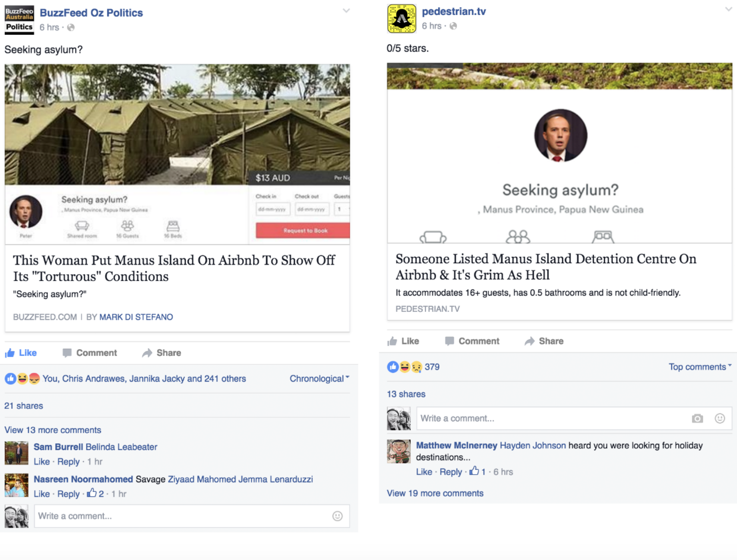View reactions icons on BuzzFeed post
The image size is (737, 560).
[x=22, y=378]
